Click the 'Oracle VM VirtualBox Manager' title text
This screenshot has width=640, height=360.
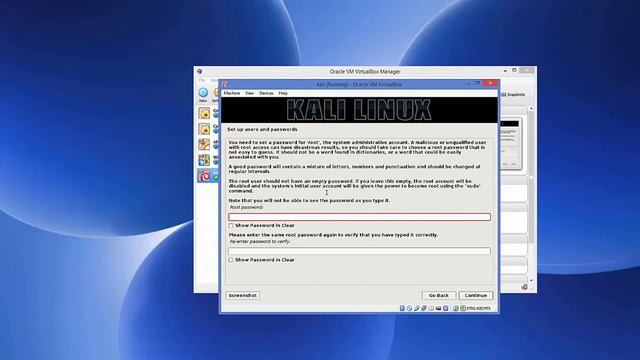[365, 71]
